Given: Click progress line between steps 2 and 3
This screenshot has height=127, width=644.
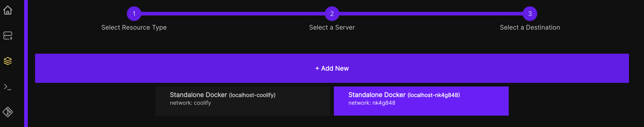Looking at the screenshot, I should 430,14.
